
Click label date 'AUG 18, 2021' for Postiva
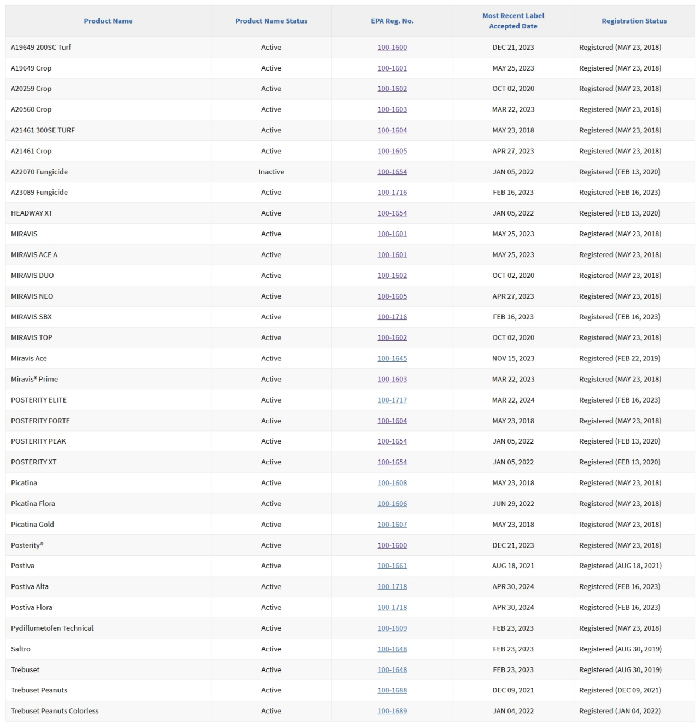coord(513,566)
